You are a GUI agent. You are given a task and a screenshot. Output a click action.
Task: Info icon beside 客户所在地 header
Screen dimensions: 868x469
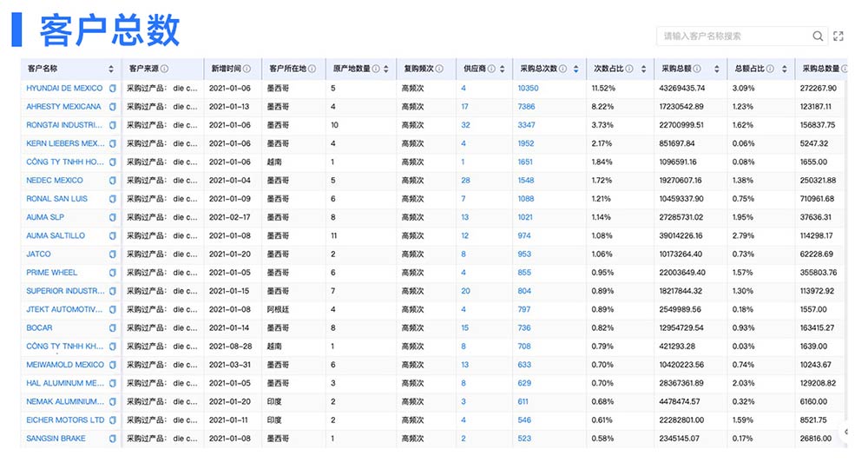coord(312,69)
